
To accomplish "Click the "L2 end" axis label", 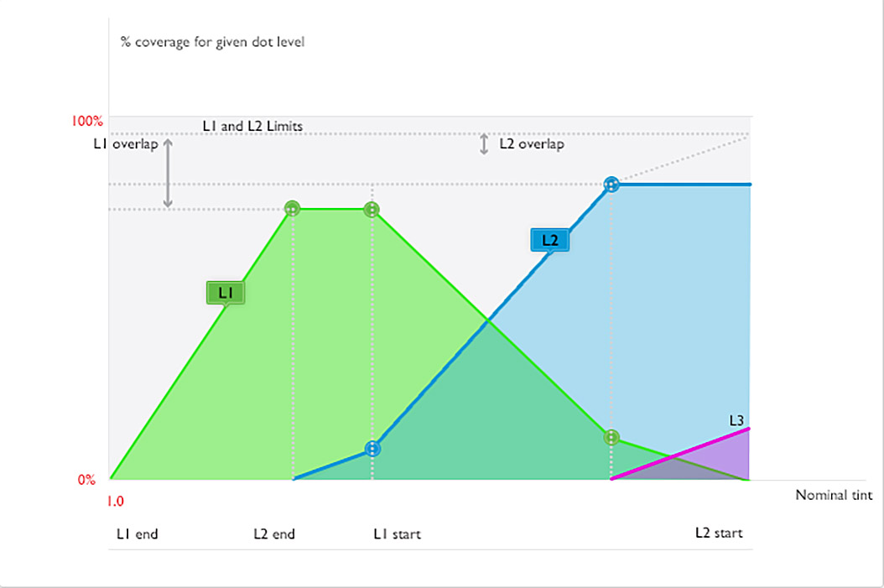I will tap(274, 533).
